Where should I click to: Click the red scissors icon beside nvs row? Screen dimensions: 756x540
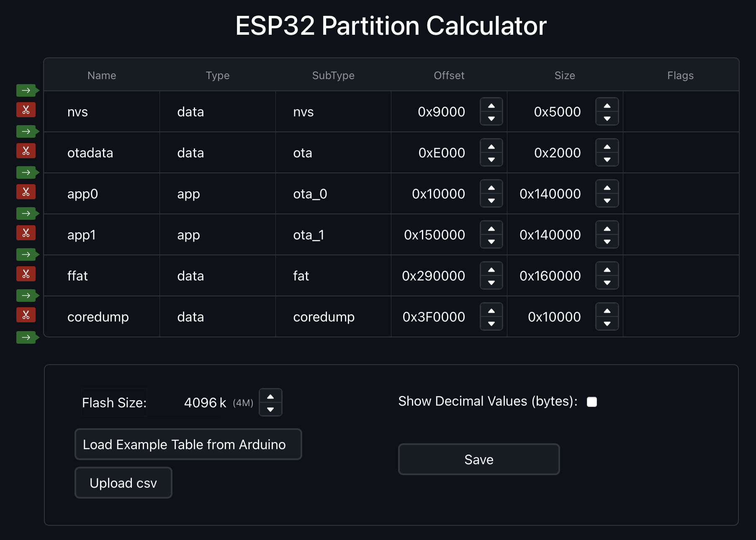[26, 110]
